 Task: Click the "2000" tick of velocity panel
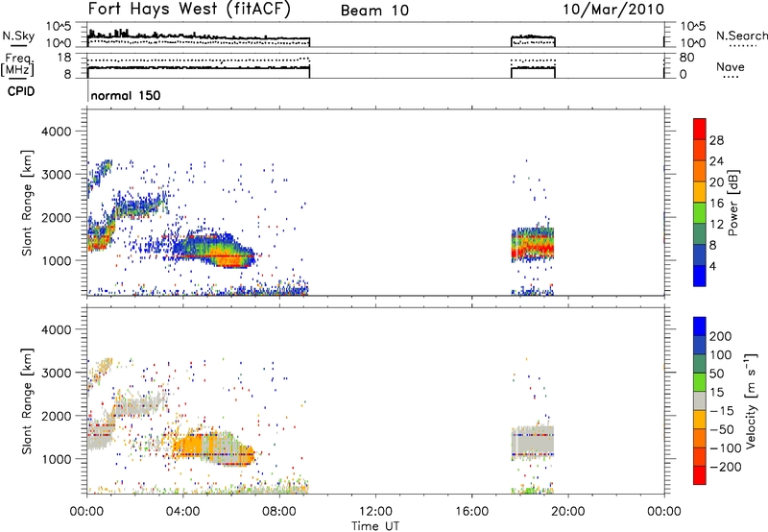[x=56, y=416]
